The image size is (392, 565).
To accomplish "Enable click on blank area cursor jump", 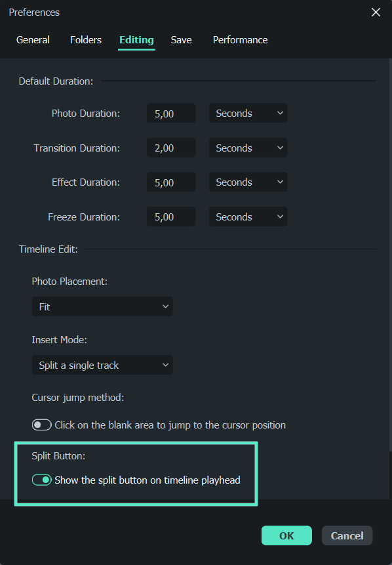I will coord(41,425).
